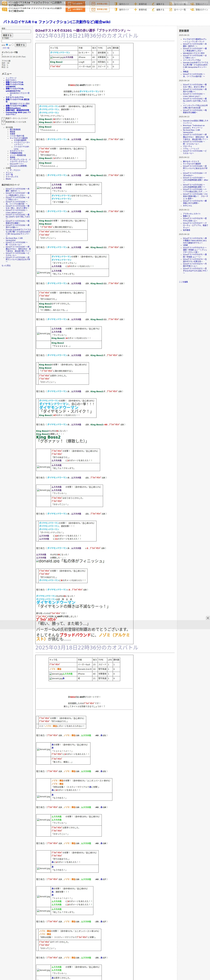Viewport: 210px width, 980px height.
Task: Open 軽行事連絡板 board link
Action: click(15, 129)
